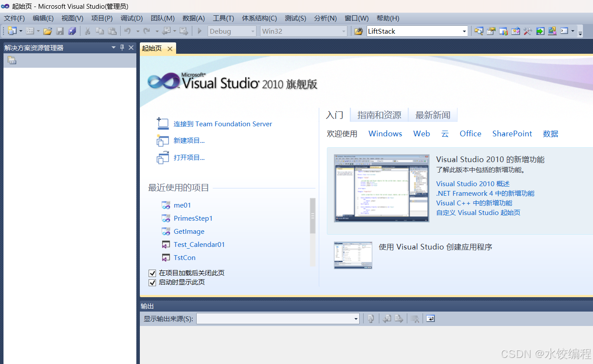Click Go to Next Message output icon
The height and width of the screenshot is (364, 593).
tap(399, 319)
